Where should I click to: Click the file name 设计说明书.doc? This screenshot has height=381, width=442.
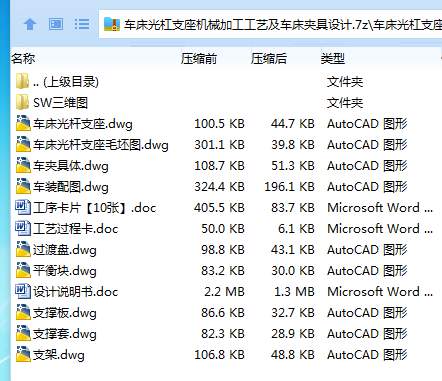76,292
